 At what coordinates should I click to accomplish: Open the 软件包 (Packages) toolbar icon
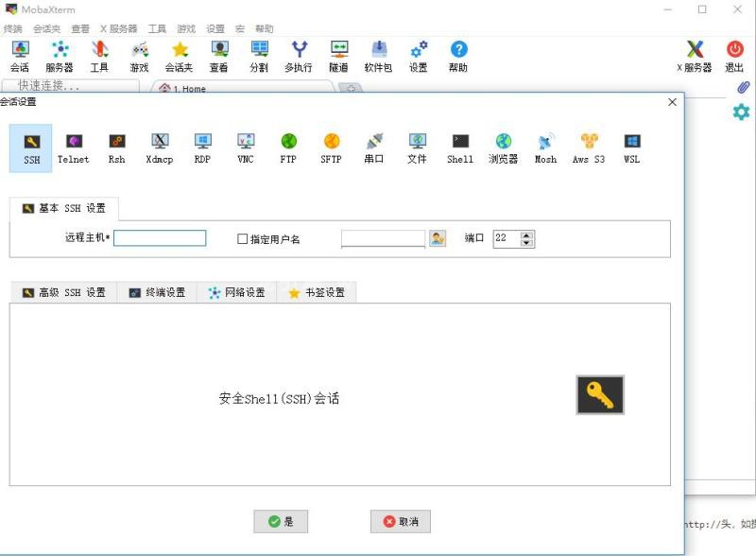click(379, 57)
